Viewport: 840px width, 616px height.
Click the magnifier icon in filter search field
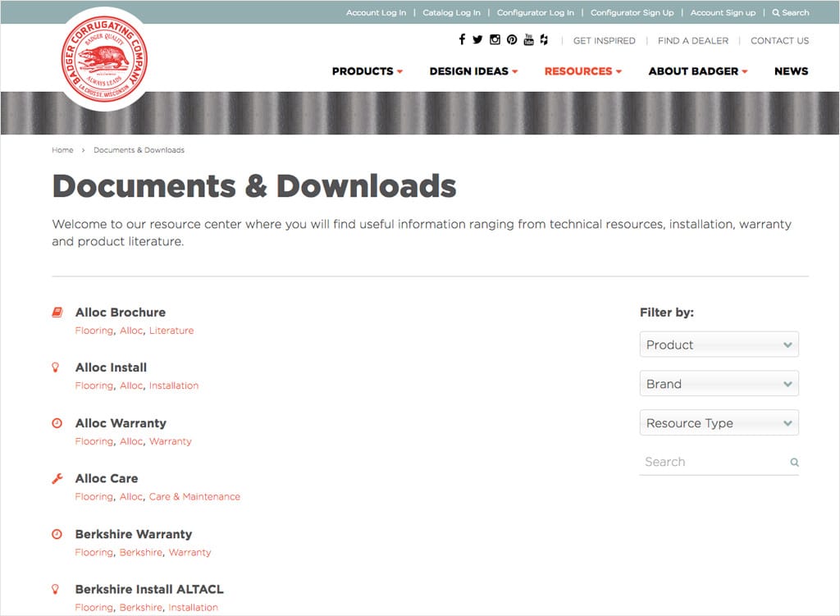point(794,463)
